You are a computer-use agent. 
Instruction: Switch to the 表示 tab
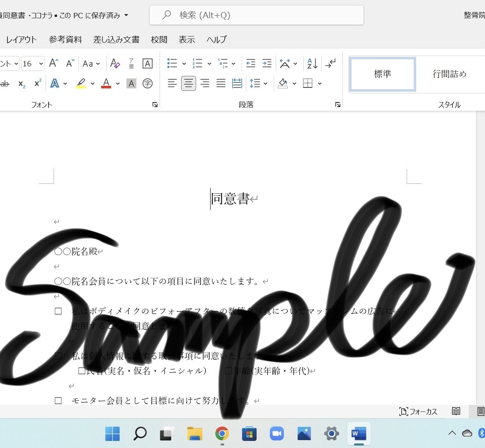coord(187,40)
